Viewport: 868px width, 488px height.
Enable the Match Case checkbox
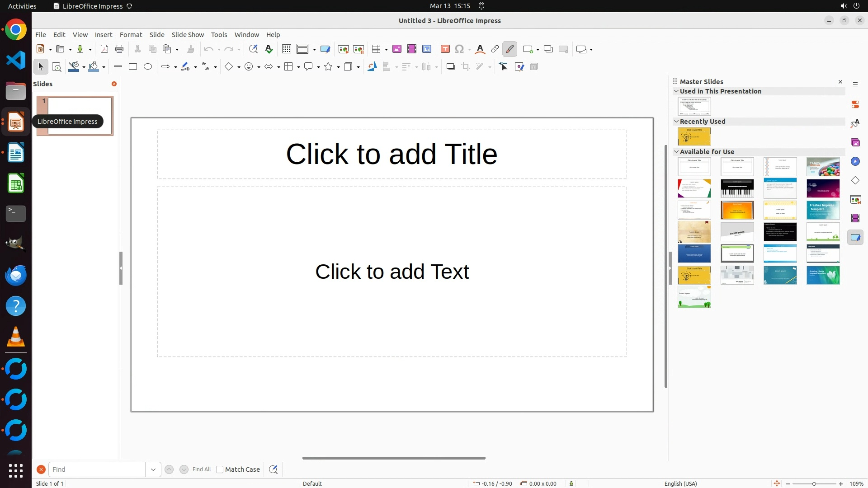[x=220, y=469]
